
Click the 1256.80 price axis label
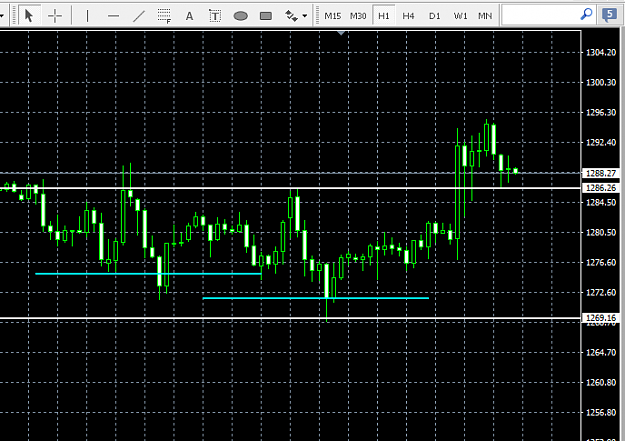601,412
